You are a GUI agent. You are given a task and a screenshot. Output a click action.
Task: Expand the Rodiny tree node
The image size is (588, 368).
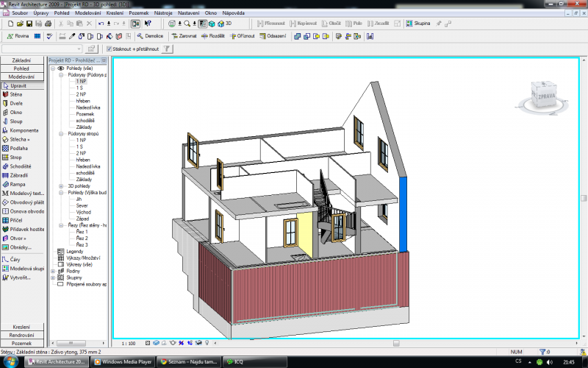(x=53, y=271)
